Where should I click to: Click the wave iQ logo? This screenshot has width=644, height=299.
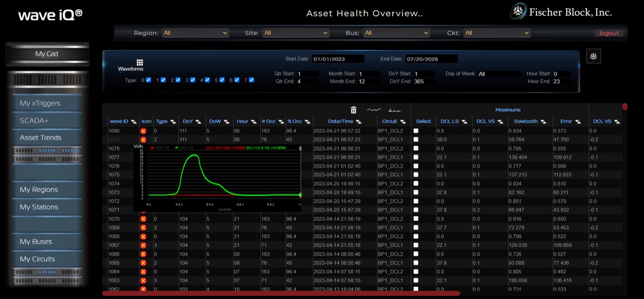[x=50, y=14]
